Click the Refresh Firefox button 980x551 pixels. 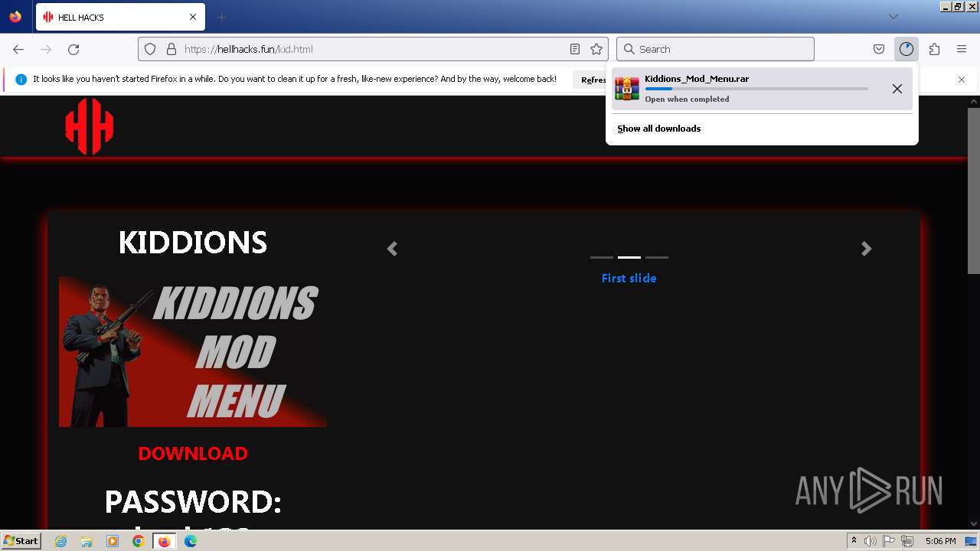pos(590,79)
